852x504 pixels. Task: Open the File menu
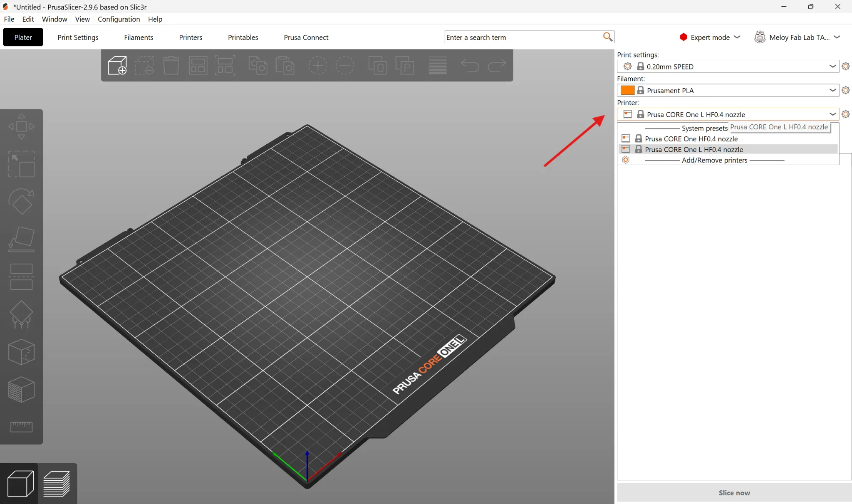[x=9, y=19]
